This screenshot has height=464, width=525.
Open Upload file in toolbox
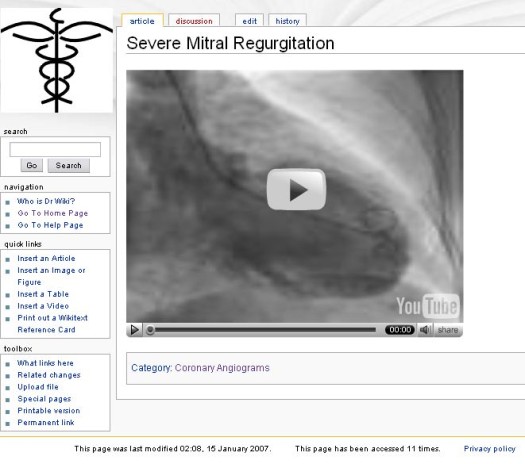(x=38, y=387)
